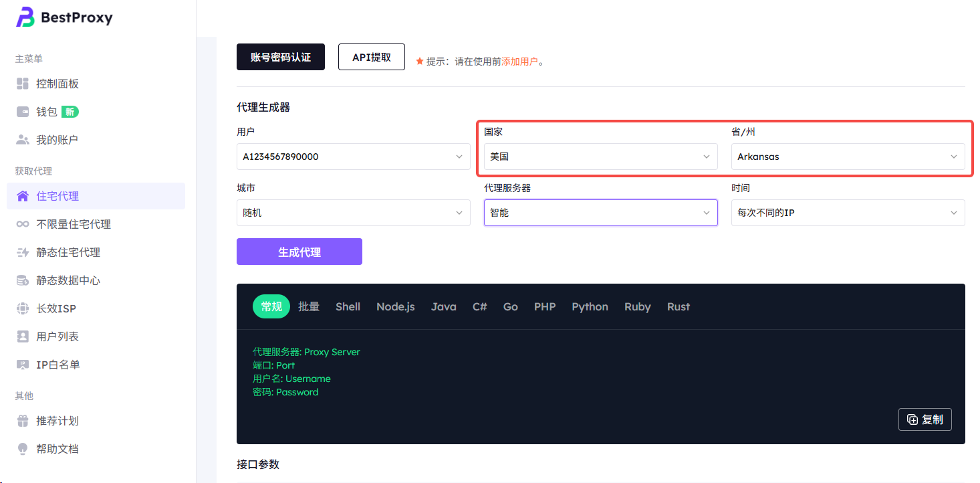Viewport: 980px width, 483px height.
Task: Click the 推荐计划 gift icon
Action: pyautogui.click(x=23, y=421)
